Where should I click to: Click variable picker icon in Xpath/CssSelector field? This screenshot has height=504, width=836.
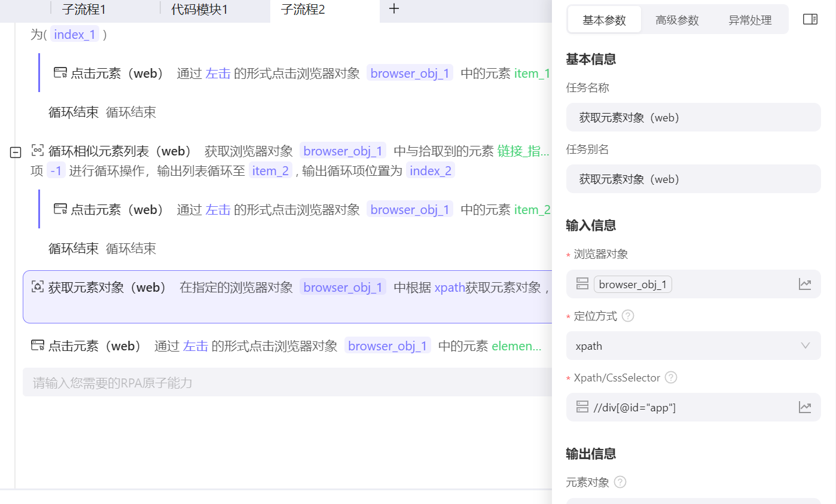pos(805,408)
